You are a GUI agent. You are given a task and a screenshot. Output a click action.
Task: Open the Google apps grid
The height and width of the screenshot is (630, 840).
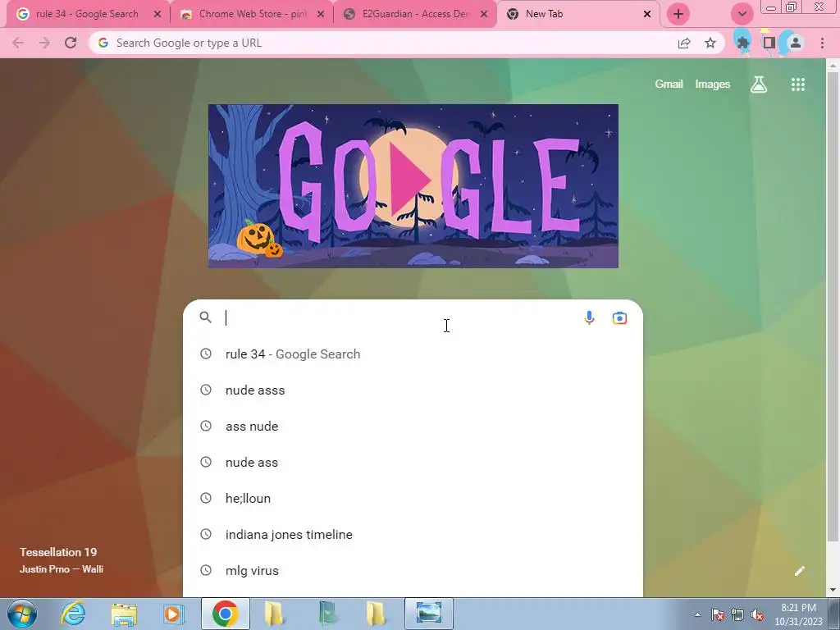[x=798, y=84]
